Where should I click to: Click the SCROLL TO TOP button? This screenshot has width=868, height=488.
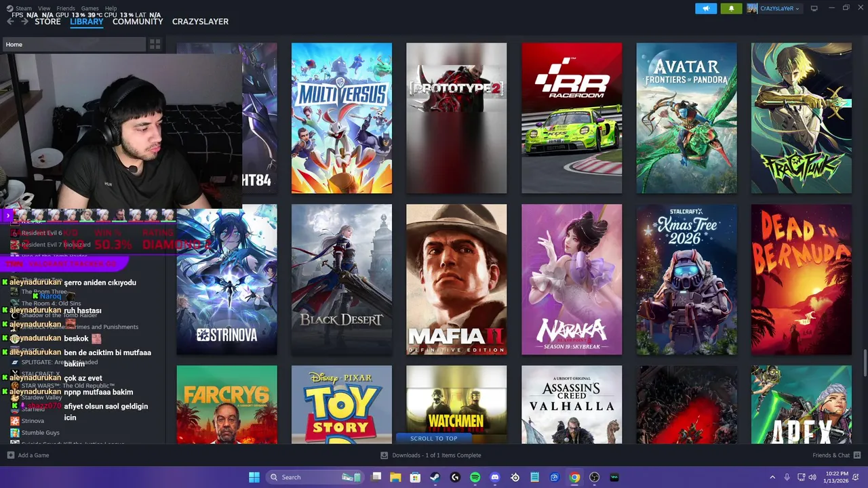click(434, 439)
